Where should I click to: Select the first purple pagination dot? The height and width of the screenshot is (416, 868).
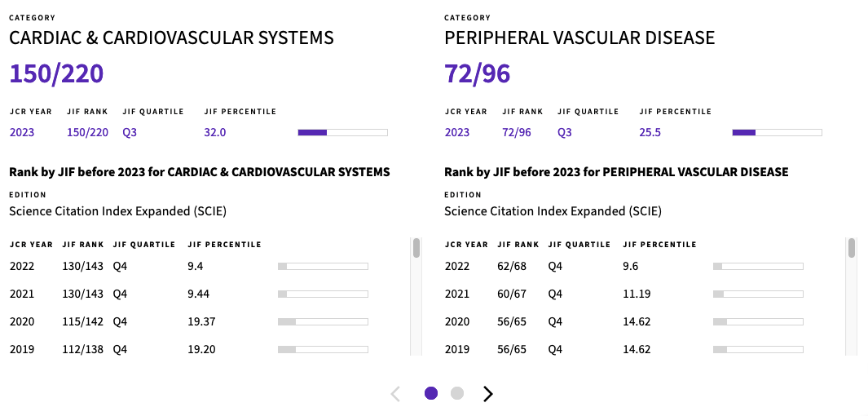coord(431,393)
